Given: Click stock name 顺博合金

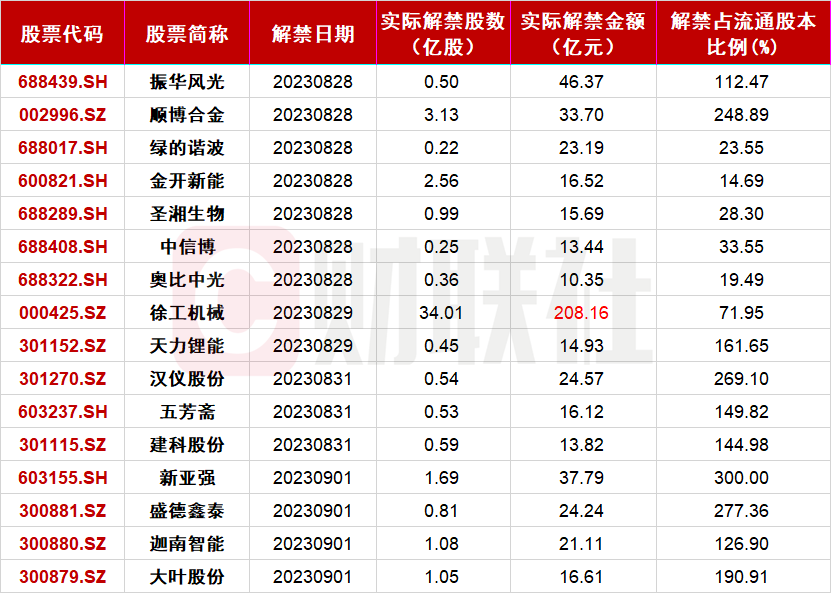Looking at the screenshot, I should coord(187,114).
